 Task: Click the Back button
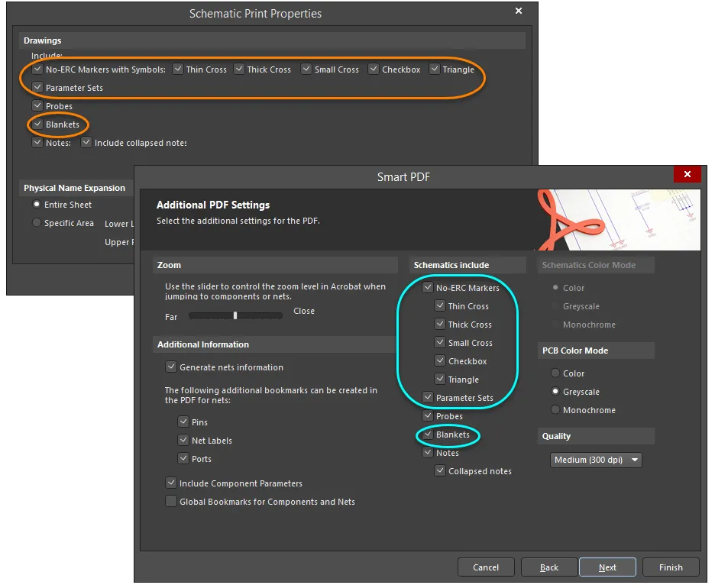549,567
